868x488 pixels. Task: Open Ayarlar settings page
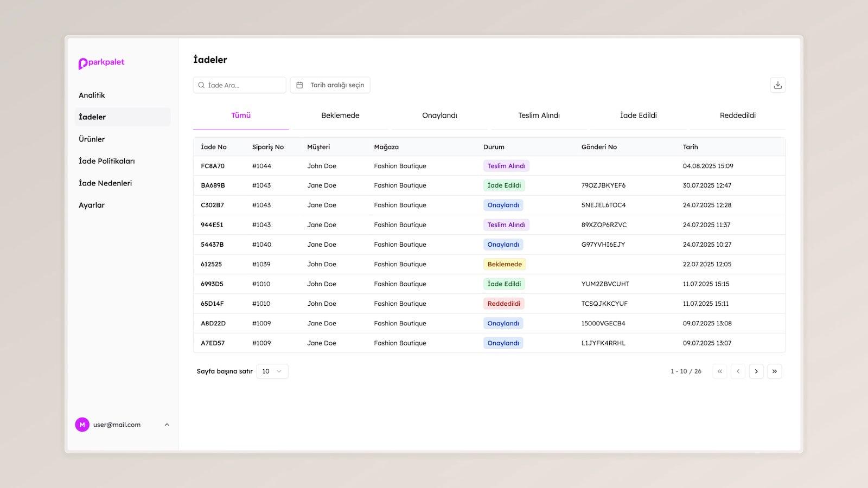92,206
